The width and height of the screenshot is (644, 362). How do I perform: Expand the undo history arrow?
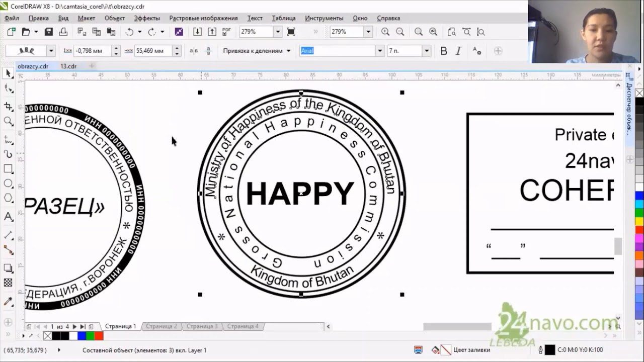(139, 32)
